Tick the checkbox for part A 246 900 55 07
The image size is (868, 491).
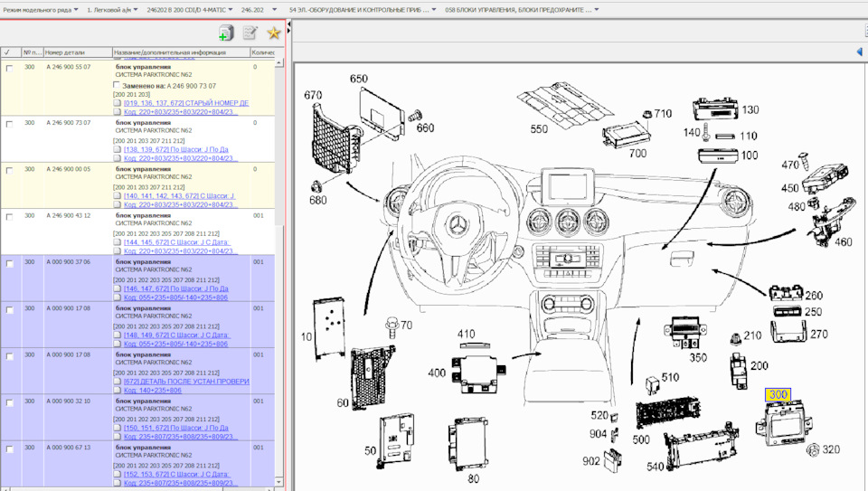[9, 69]
